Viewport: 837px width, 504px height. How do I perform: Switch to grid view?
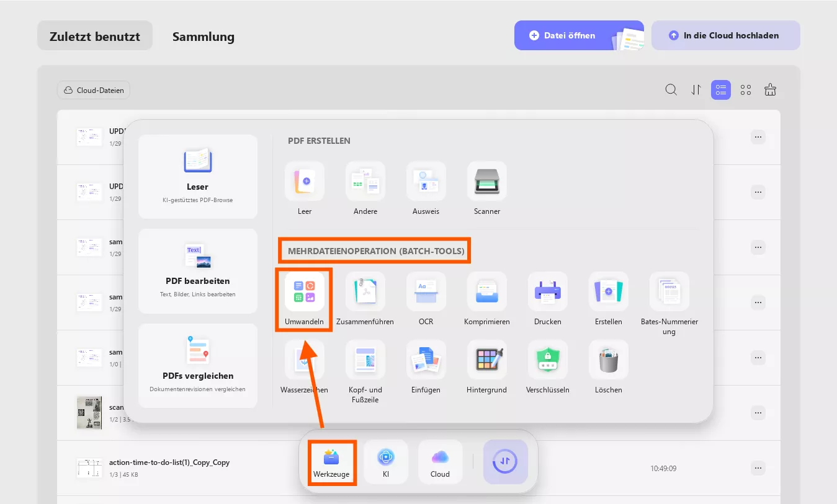click(746, 90)
